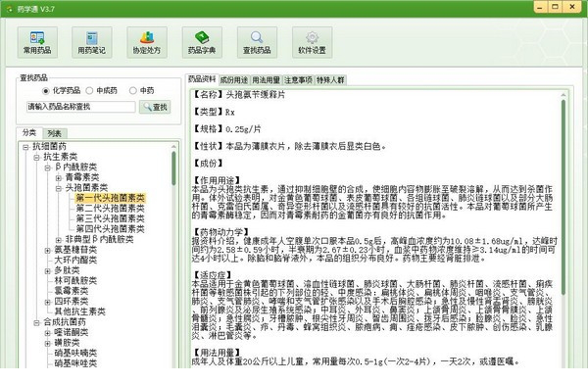The width and height of the screenshot is (588, 383).
Task: Click the drug name search input field
Action: point(80,107)
